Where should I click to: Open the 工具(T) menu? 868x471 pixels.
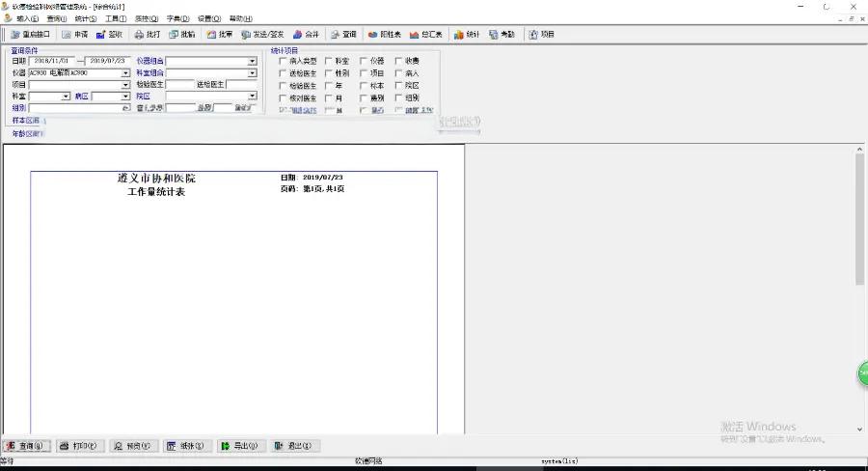click(x=116, y=19)
